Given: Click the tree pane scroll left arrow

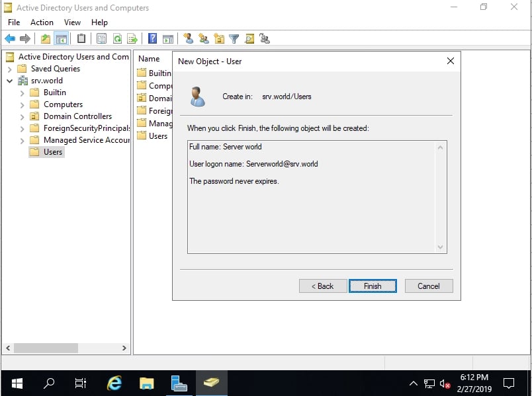Looking at the screenshot, I should [8, 348].
